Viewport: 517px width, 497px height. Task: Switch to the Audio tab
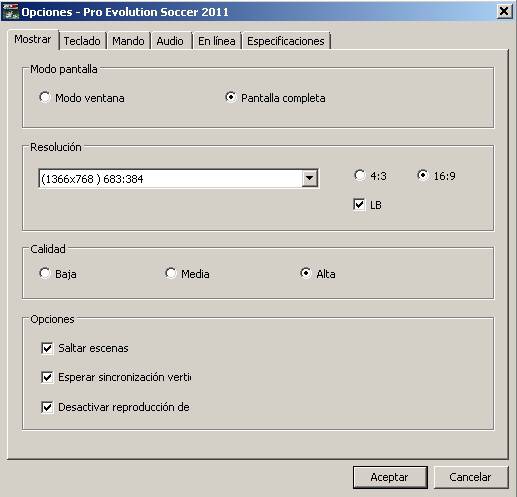pos(170,41)
